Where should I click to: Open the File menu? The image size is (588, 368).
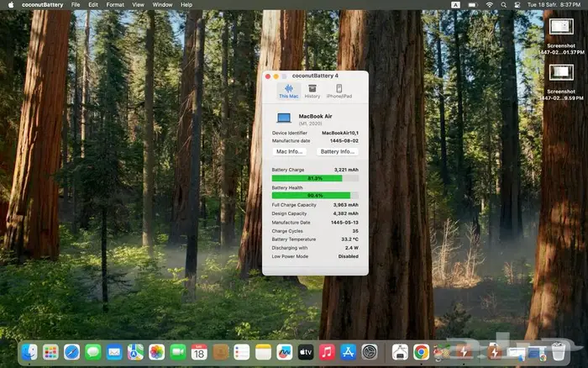(76, 5)
